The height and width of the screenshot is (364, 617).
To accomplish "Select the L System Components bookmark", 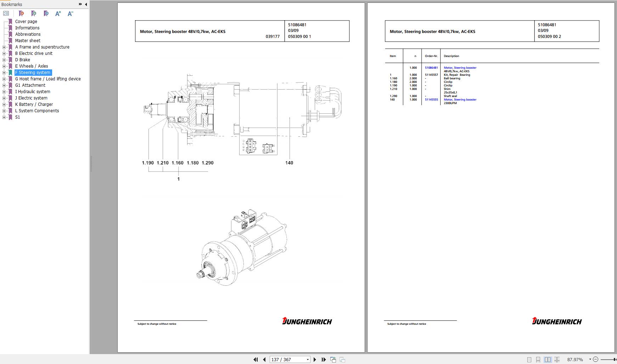I will point(37,111).
